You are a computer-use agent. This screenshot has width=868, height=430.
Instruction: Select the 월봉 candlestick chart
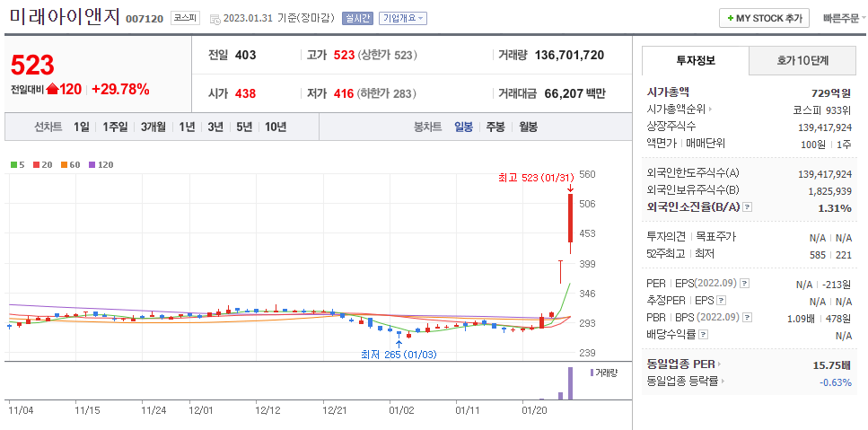[528, 127]
